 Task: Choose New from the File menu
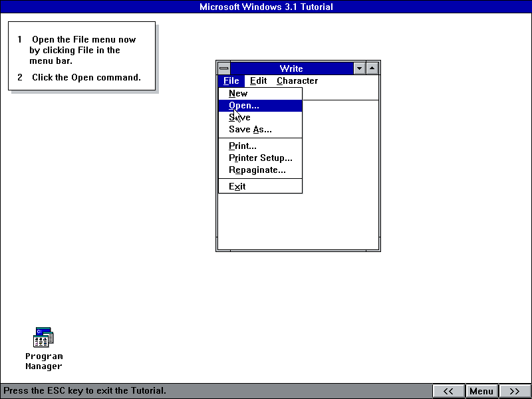click(x=260, y=94)
